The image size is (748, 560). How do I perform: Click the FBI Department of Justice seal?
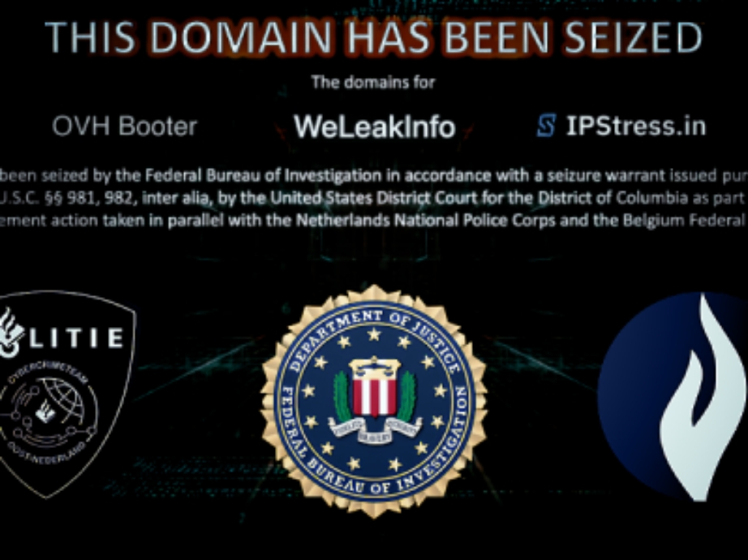(x=374, y=401)
